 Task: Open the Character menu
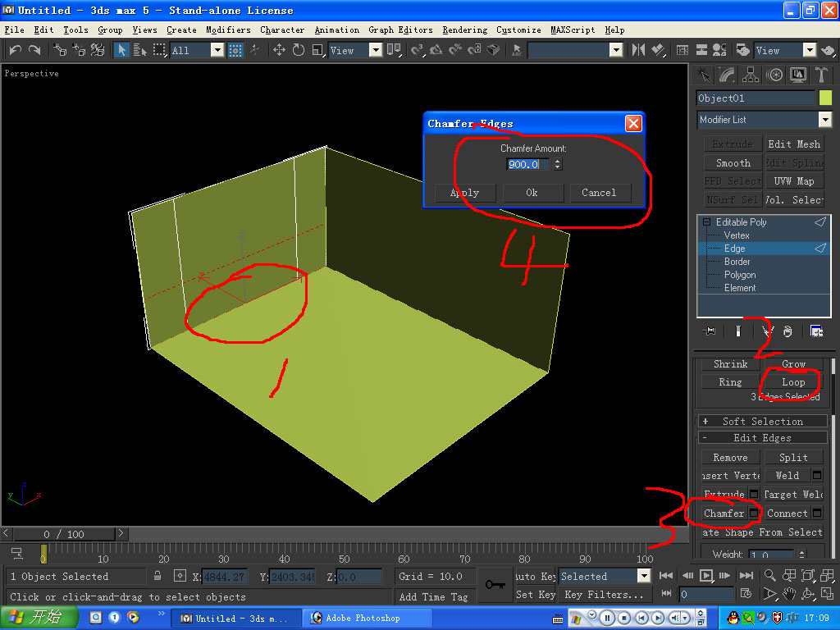point(282,30)
